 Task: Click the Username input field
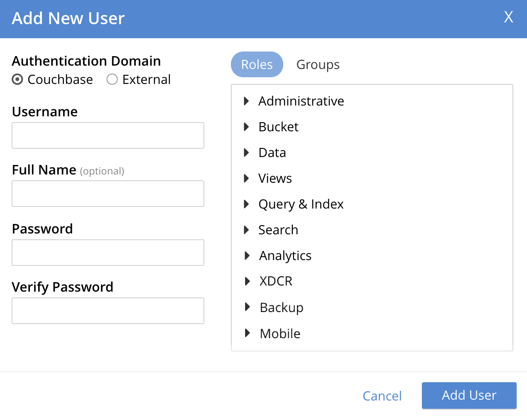tap(108, 135)
